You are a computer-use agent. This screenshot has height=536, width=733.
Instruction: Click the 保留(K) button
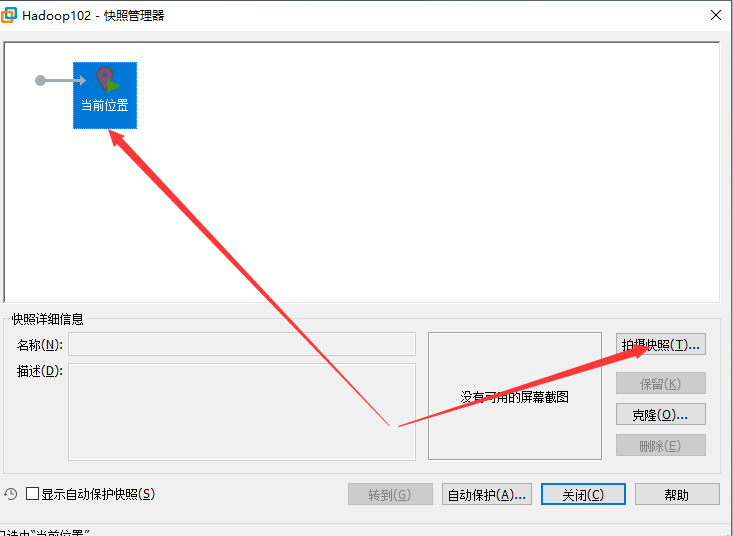661,384
